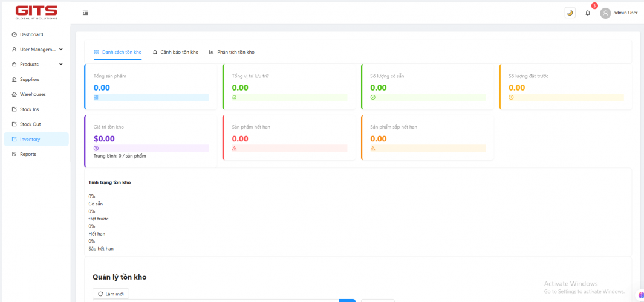The width and height of the screenshot is (644, 302).
Task: Click the Làm mới refresh button
Action: click(x=111, y=294)
